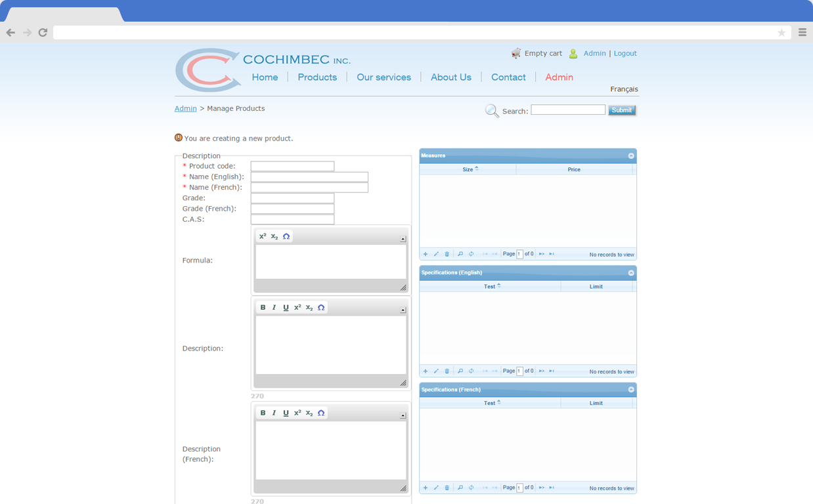Add a new record in the Measures grid
This screenshot has height=504, width=813.
coord(426,253)
